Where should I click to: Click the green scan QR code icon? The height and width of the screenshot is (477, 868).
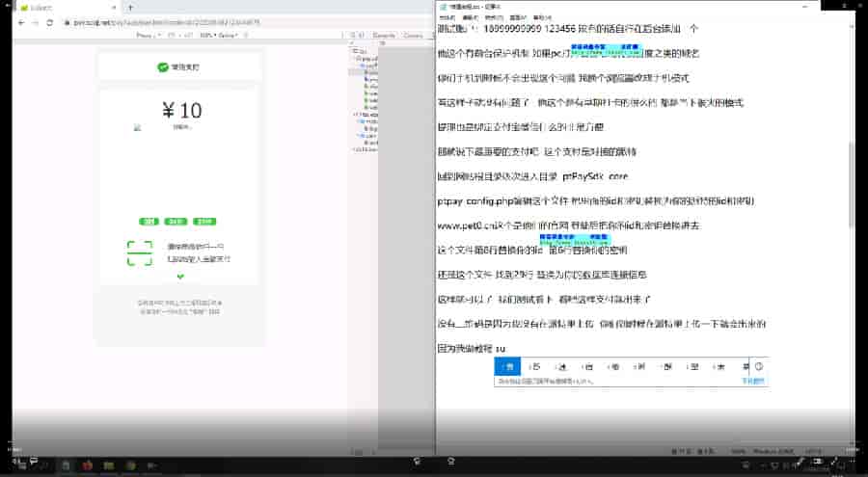click(x=140, y=253)
